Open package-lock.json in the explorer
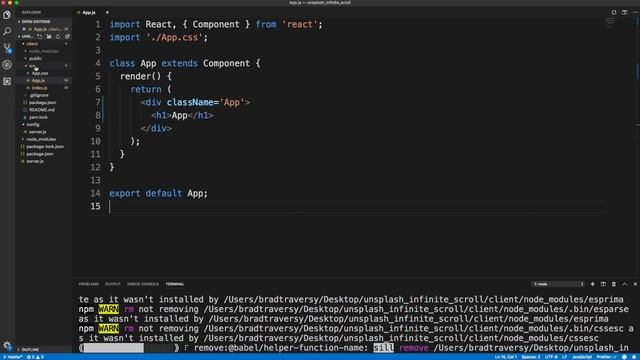Viewport: 640px width, 360px height. point(45,147)
